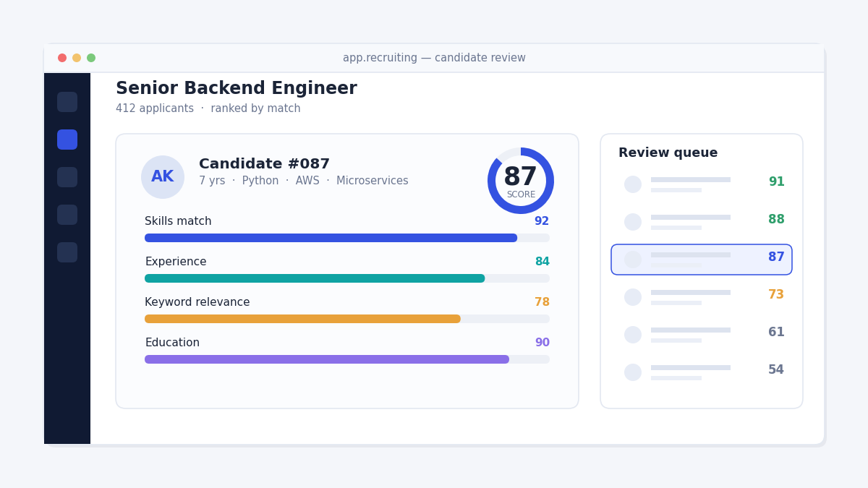Click the Experience progress bar
868x488 pixels.
point(347,278)
